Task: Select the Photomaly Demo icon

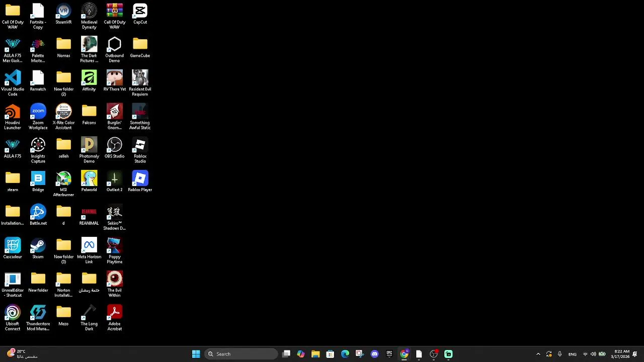Action: pyautogui.click(x=89, y=151)
